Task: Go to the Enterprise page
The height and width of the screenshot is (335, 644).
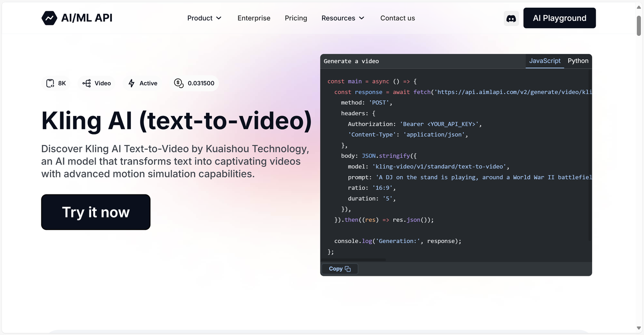Action: [254, 18]
